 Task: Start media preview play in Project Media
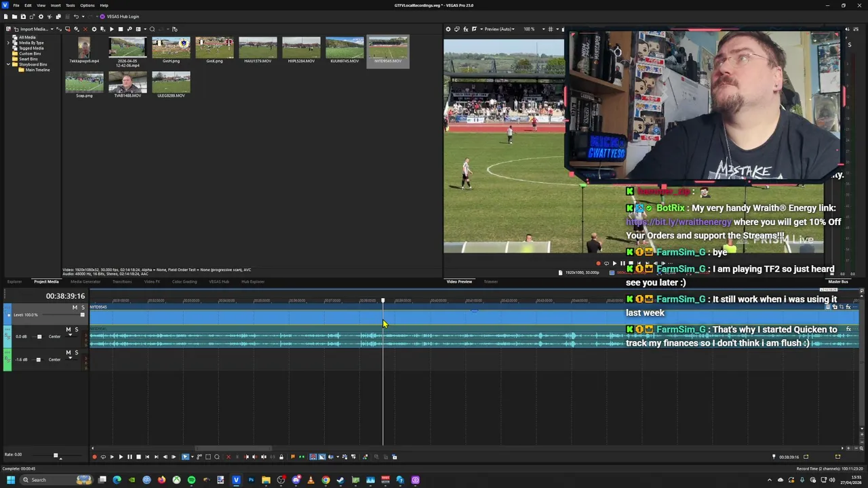point(112,29)
